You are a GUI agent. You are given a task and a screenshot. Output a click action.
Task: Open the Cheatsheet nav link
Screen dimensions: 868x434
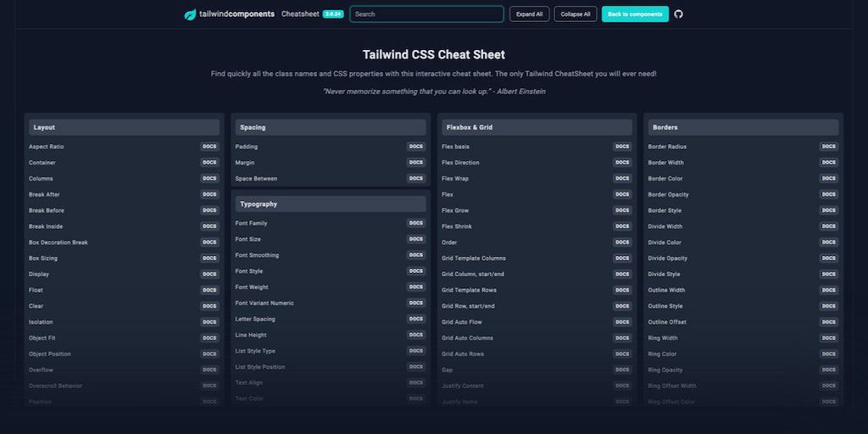300,14
